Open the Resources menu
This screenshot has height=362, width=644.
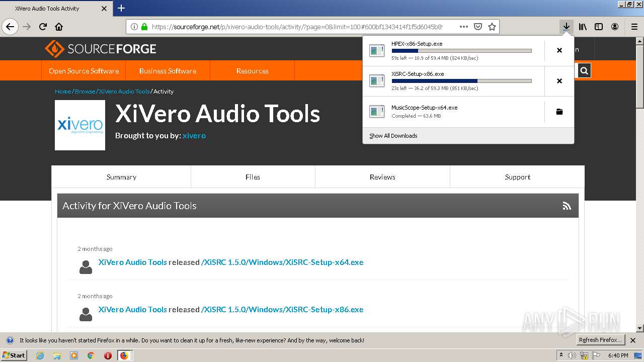coord(252,71)
